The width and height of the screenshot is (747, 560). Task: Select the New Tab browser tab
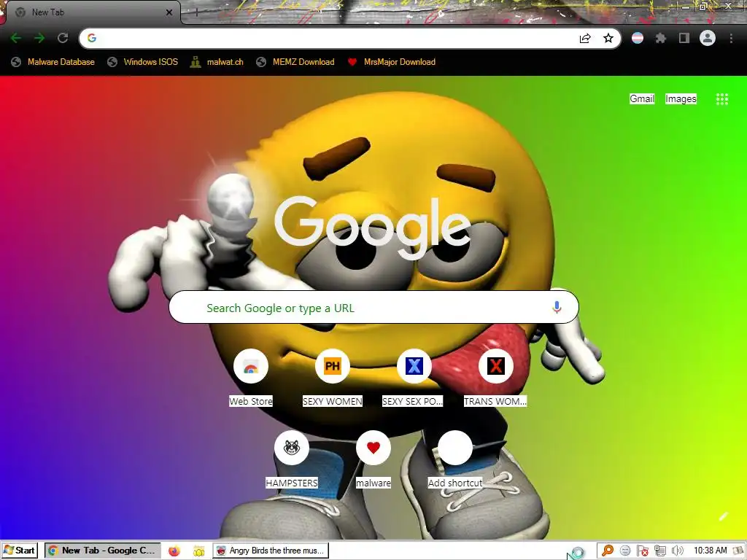[x=93, y=12]
